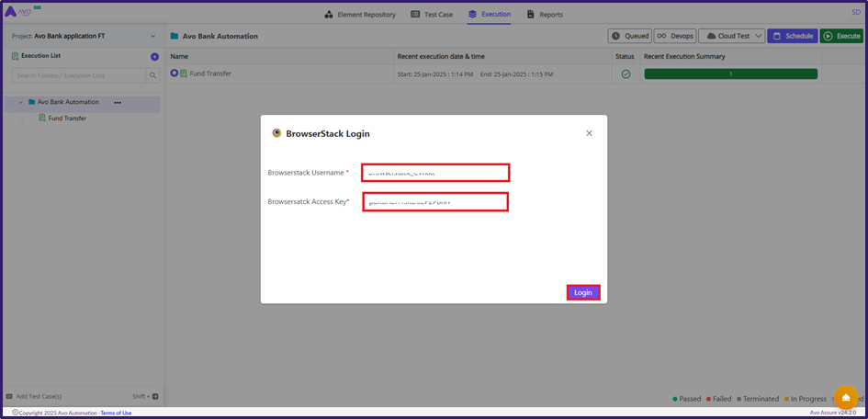This screenshot has width=868, height=419.
Task: Switch to the Reports tab
Action: coord(545,15)
